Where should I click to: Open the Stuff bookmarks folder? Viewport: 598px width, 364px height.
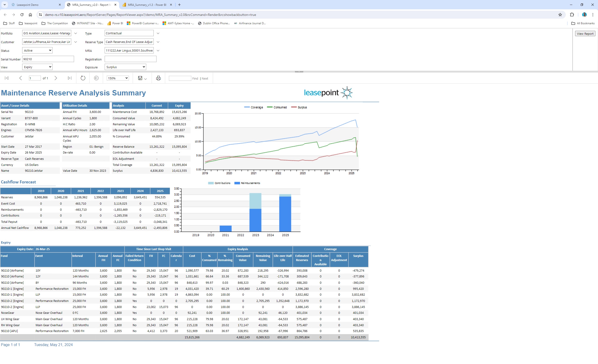(x=9, y=23)
